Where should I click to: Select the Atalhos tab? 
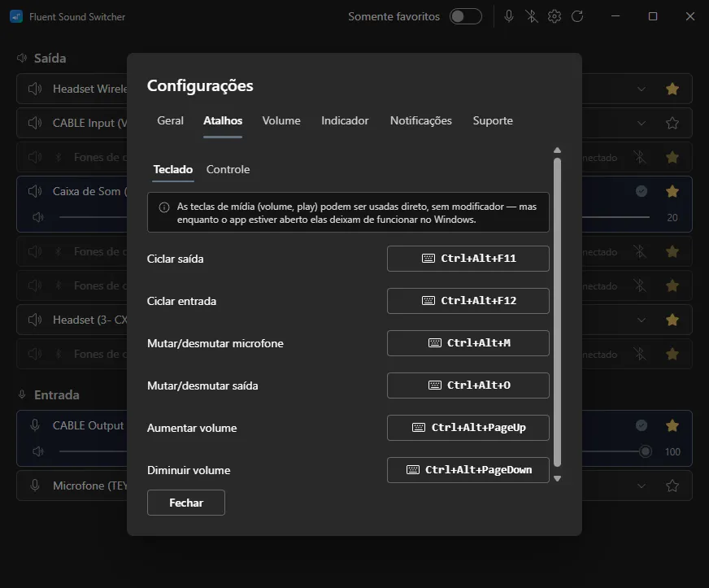(x=223, y=120)
